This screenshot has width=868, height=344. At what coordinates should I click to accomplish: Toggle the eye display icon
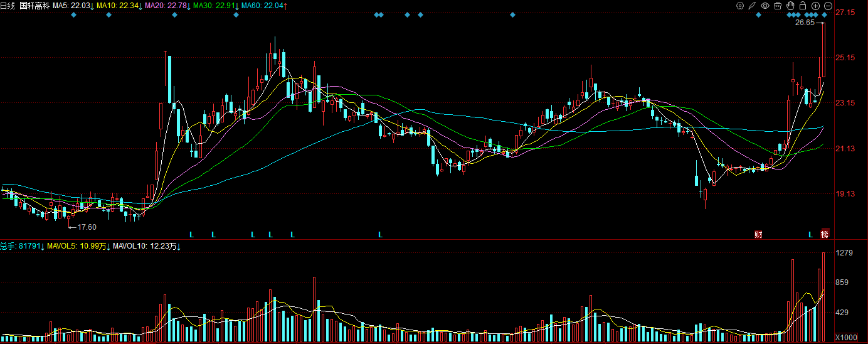point(765,6)
